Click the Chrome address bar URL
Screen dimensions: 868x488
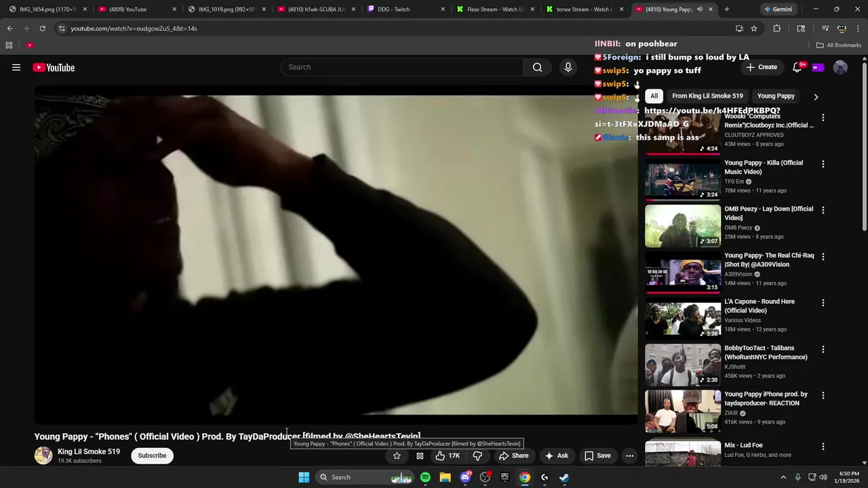134,28
